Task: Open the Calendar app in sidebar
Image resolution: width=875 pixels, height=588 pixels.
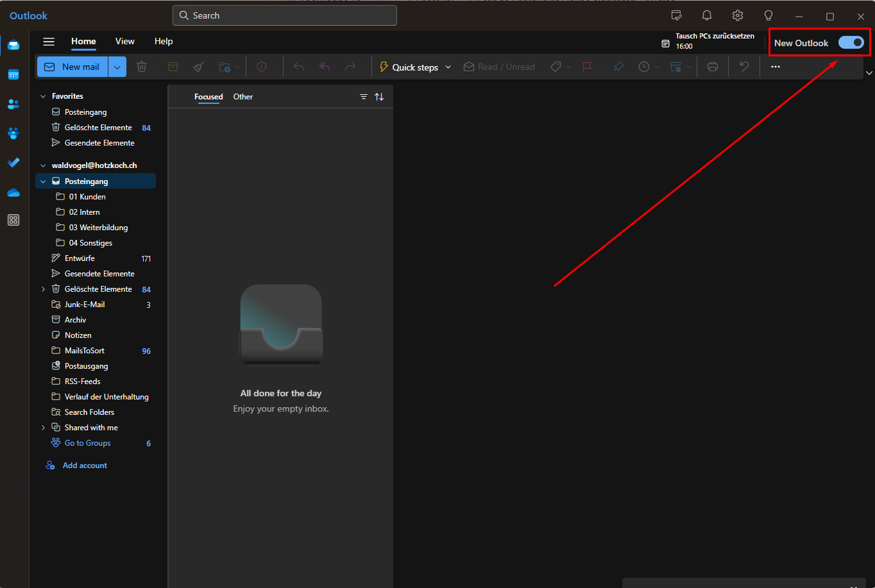Action: coord(13,74)
